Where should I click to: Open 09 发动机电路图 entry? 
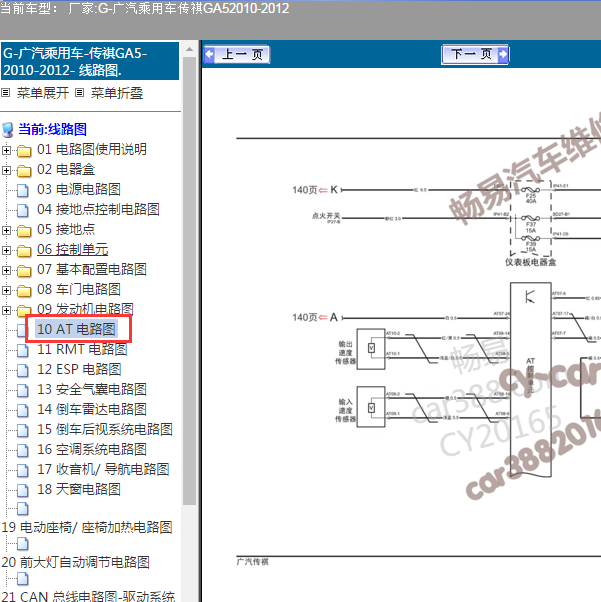[x=85, y=309]
